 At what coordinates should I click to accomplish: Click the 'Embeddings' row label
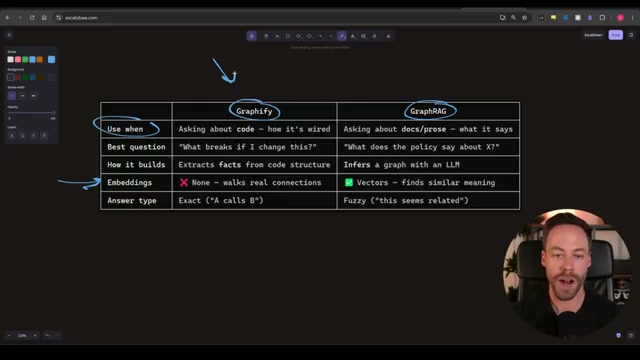[x=129, y=182]
